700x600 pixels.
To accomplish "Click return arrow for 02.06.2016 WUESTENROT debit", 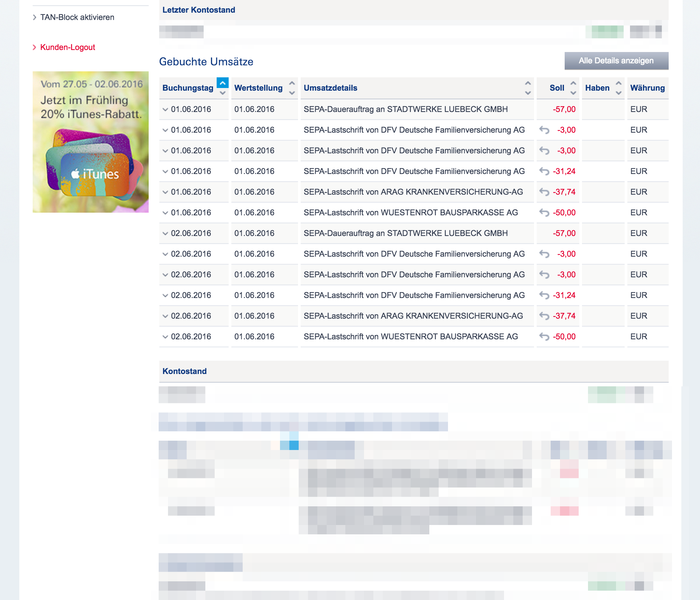I will click(x=544, y=336).
